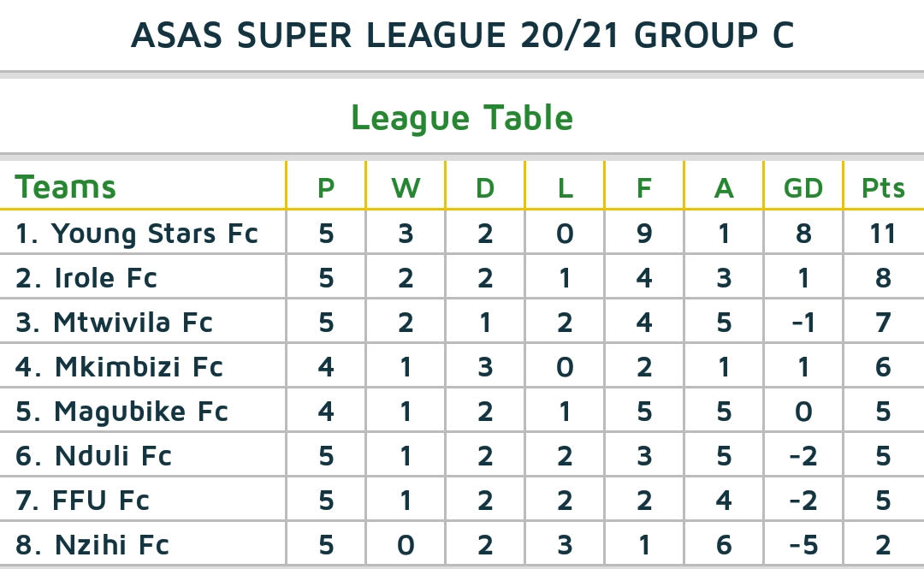Click on Mkimbizi Fc team name
The width and height of the screenshot is (924, 569).
tap(119, 366)
